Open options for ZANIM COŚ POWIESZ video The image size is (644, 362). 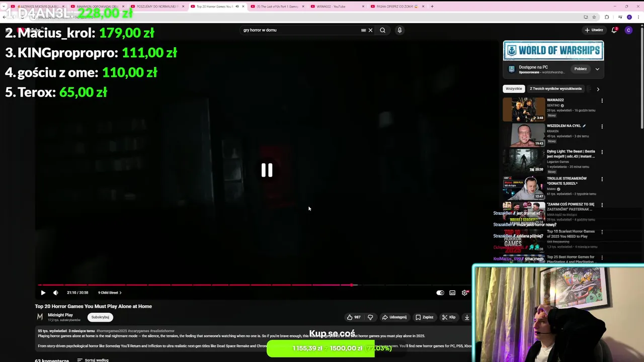click(602, 205)
